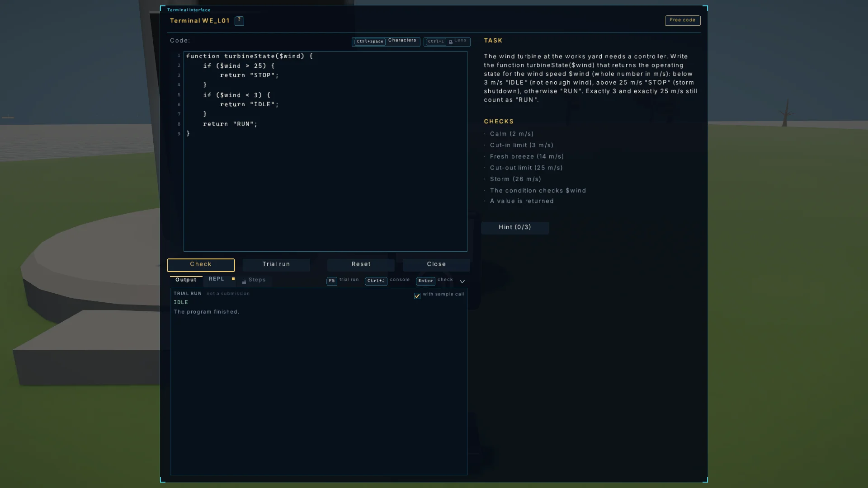Open the Characters picker (Ctrl+Space)
The width and height of the screenshot is (868, 488).
pos(386,42)
